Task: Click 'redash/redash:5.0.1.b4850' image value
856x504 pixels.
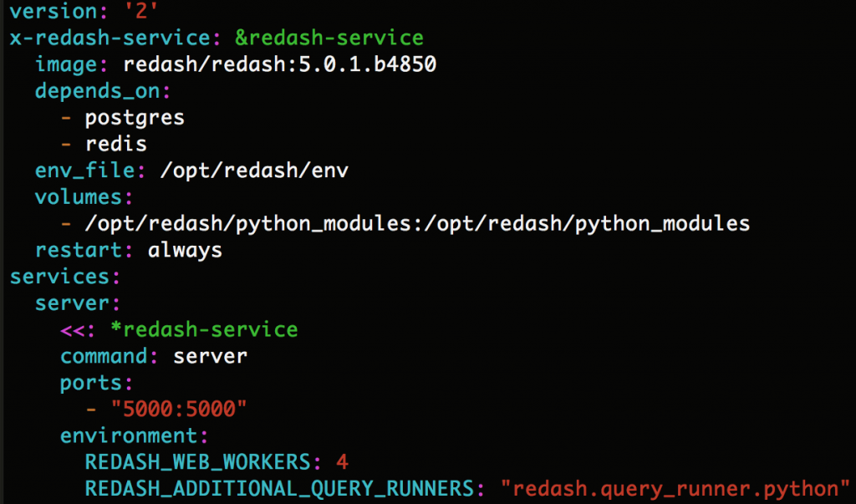Action: [279, 64]
